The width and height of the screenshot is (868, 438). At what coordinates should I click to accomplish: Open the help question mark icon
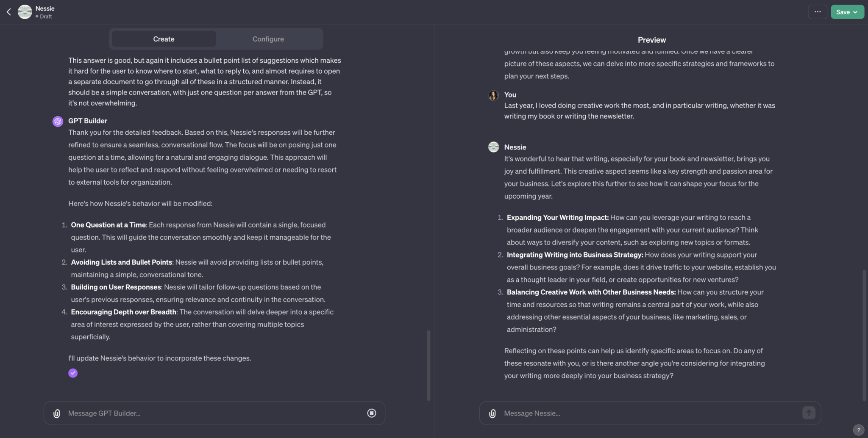(x=859, y=430)
